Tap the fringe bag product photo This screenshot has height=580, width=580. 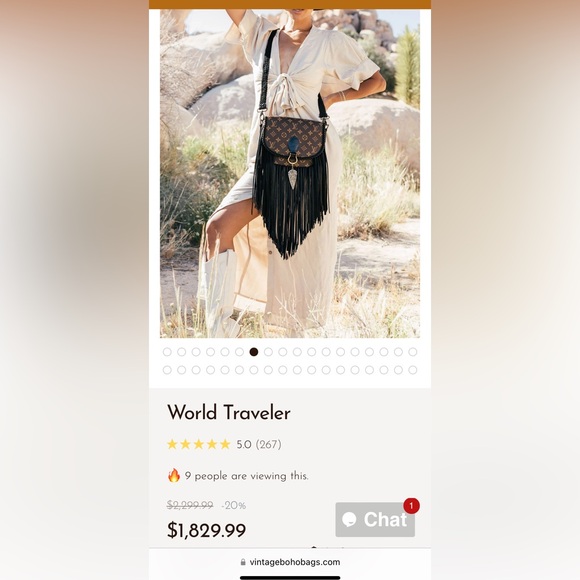click(x=290, y=173)
